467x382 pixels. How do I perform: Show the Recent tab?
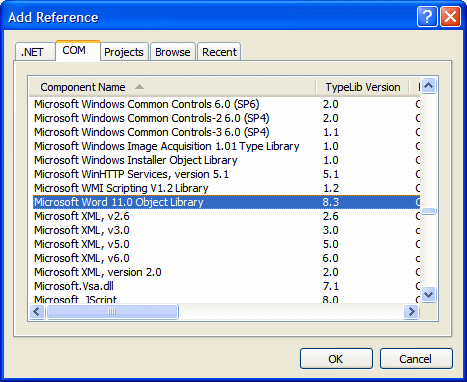coord(219,52)
